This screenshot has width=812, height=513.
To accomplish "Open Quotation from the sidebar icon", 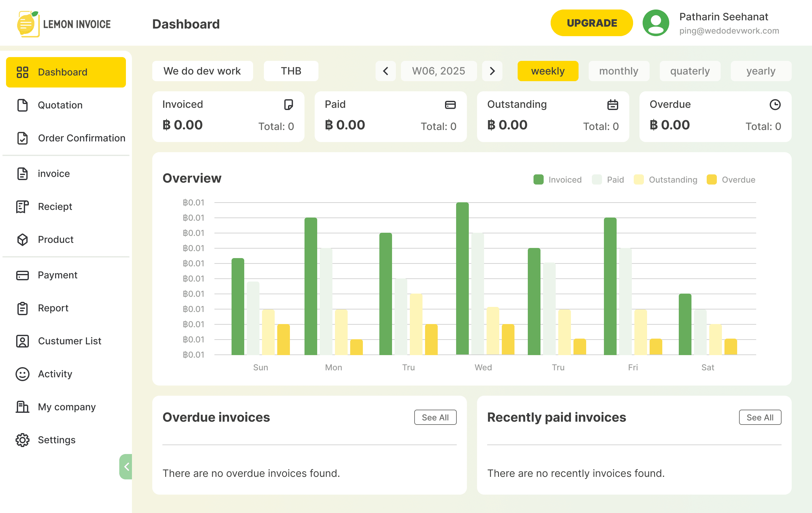I will click(22, 105).
